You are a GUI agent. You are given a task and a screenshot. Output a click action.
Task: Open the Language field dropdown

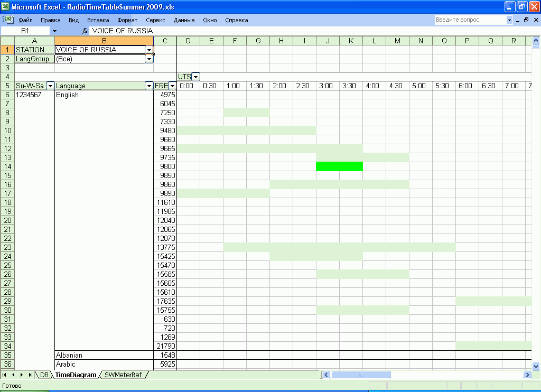click(x=149, y=86)
